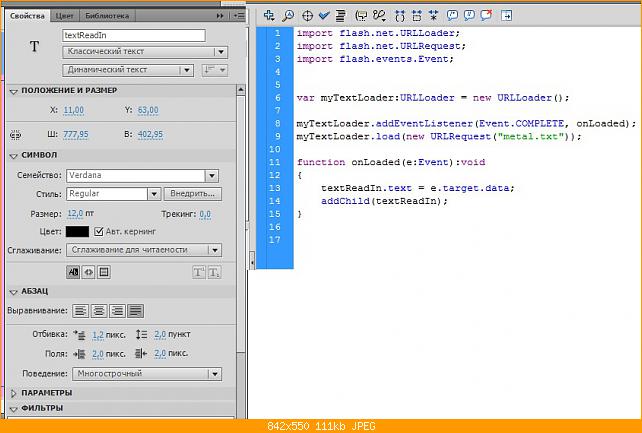The width and height of the screenshot is (642, 433).
Task: Click the Внедрить... embed button
Action: pos(192,194)
